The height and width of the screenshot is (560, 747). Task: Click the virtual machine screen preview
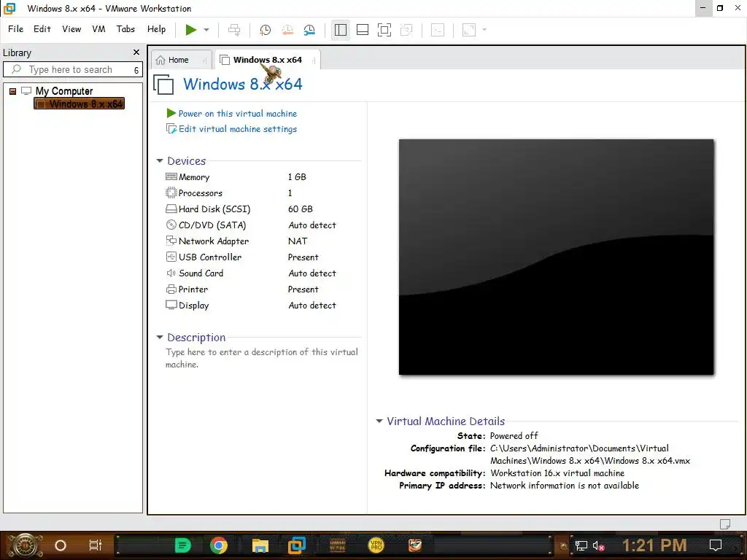(556, 257)
